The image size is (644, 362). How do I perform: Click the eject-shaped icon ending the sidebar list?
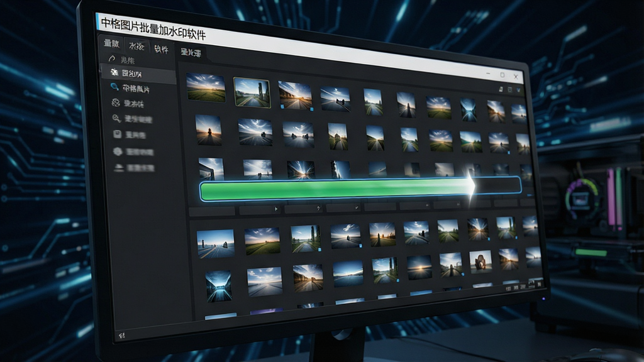(119, 167)
